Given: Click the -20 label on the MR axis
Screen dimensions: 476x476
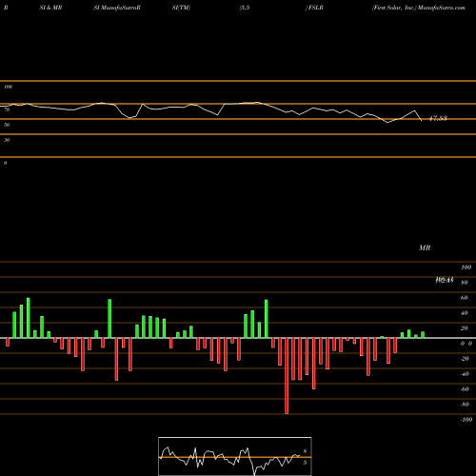Looking at the screenshot, I should 465,359.
